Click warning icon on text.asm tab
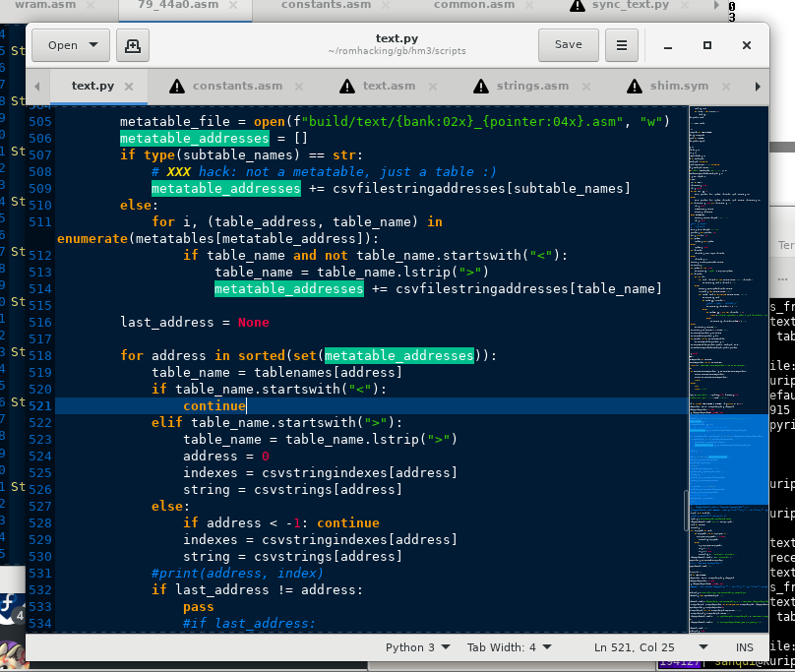 (x=347, y=87)
